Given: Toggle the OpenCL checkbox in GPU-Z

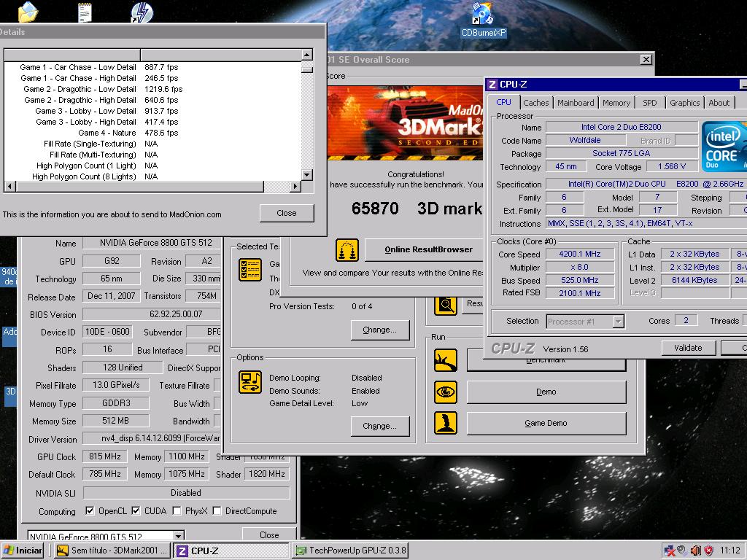Looking at the screenshot, I should [x=90, y=510].
